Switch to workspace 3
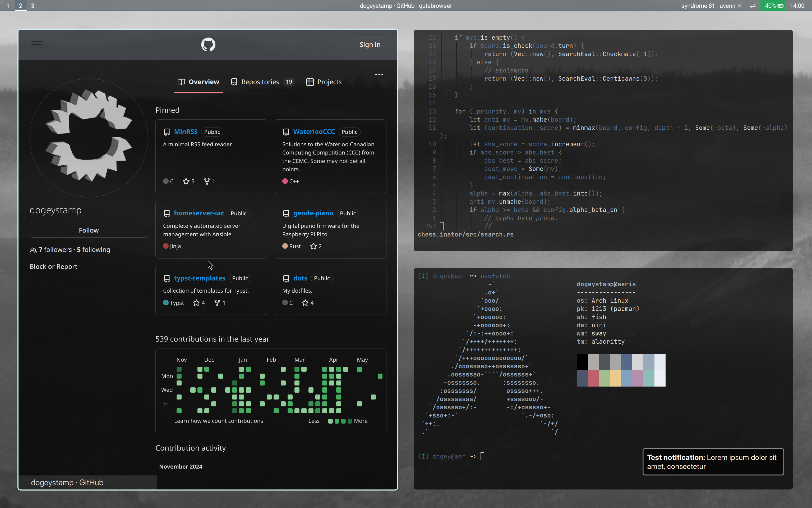The width and height of the screenshot is (812, 508). 33,6
